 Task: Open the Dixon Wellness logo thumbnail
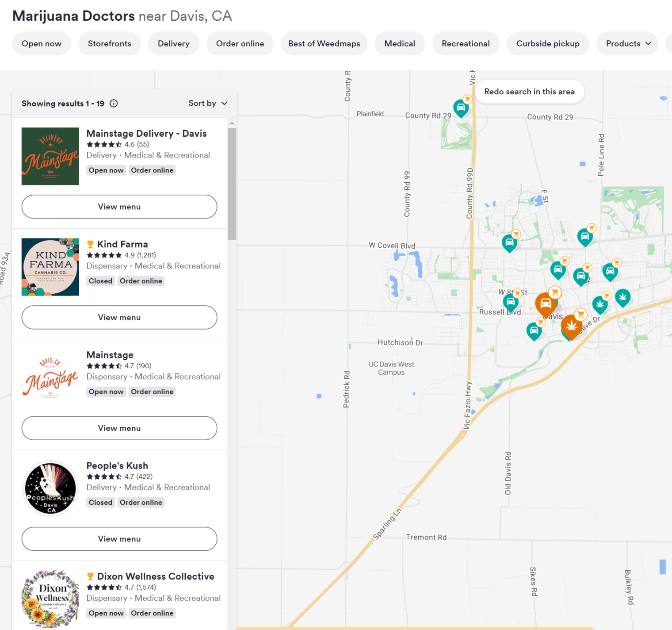[50, 599]
